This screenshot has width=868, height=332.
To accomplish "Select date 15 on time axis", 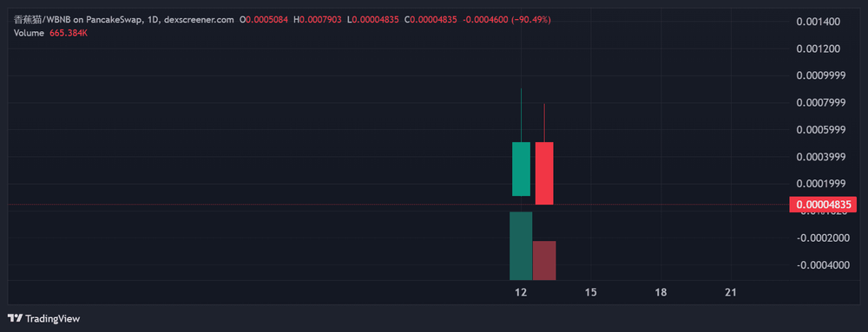I will click(590, 292).
